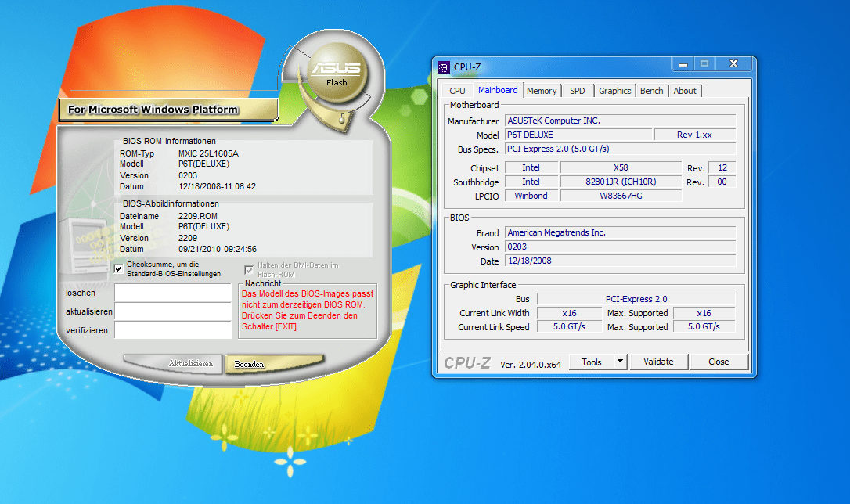Click the Validate button
The image size is (850, 504).
point(659,362)
